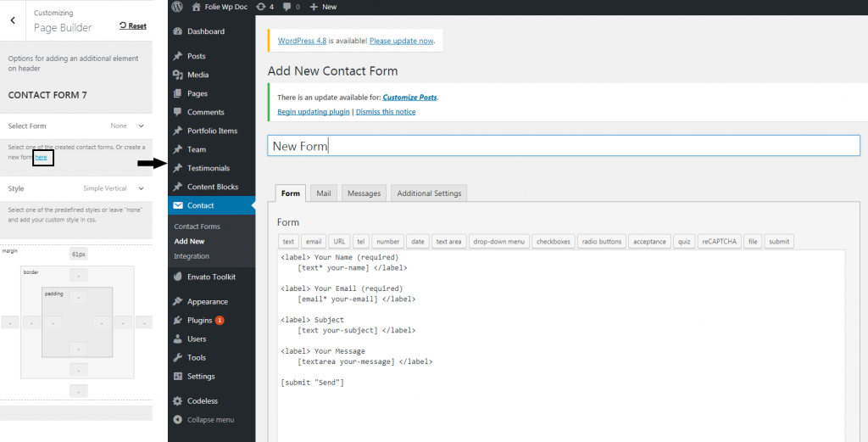Insert a date tag button
This screenshot has height=442, width=868.
418,242
